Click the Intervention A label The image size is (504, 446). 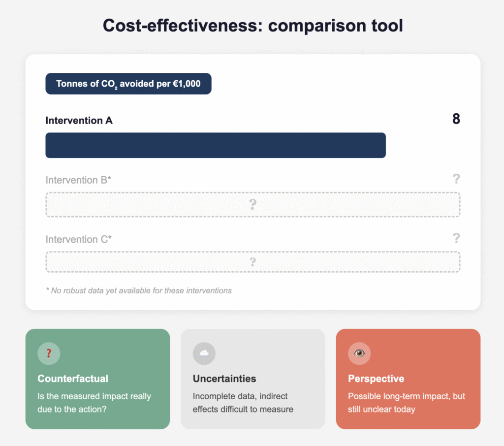coord(79,121)
